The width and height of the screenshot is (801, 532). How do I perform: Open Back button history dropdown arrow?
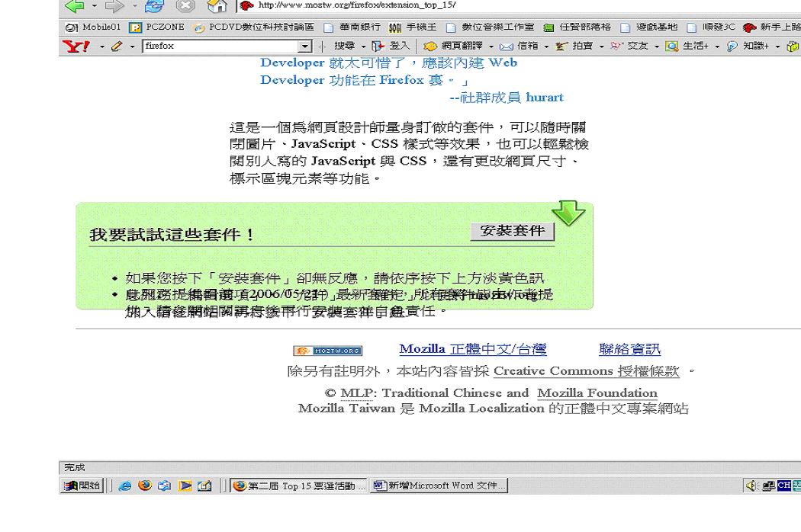[x=94, y=6]
